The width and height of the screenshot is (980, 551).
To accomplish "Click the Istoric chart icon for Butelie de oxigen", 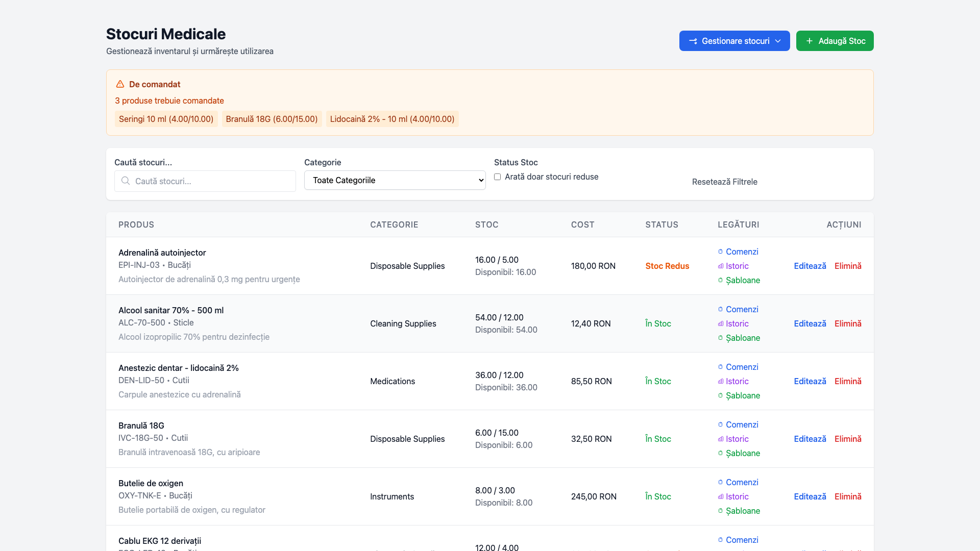I will pos(721,496).
